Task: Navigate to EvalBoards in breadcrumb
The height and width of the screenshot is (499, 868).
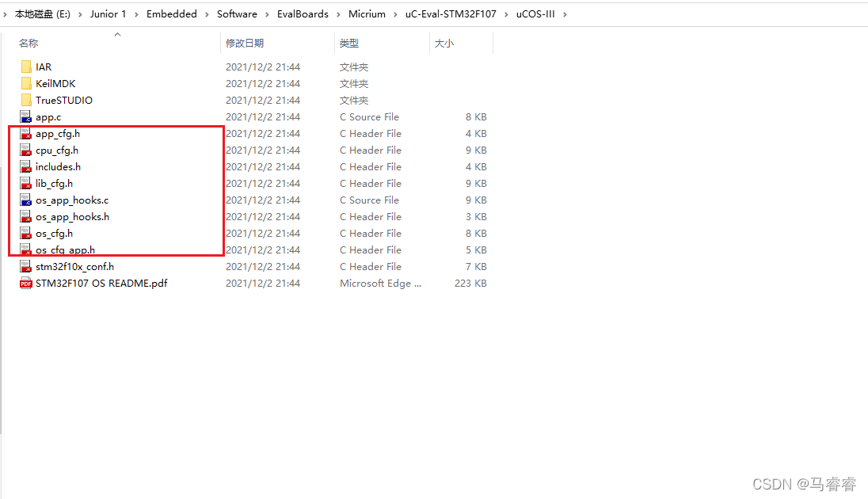Action: click(303, 14)
